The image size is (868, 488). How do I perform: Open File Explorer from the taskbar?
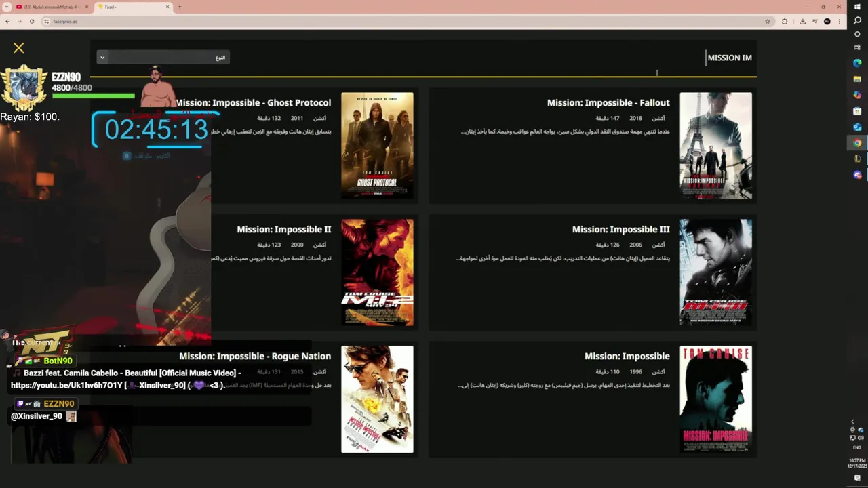(x=857, y=79)
